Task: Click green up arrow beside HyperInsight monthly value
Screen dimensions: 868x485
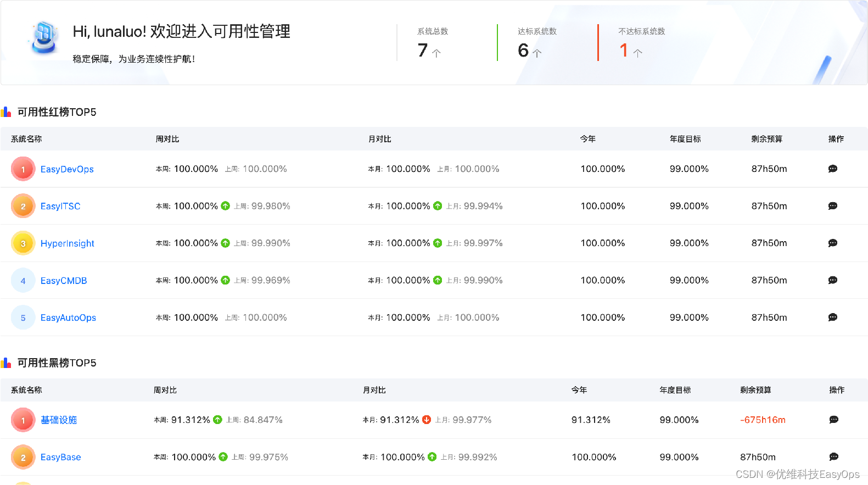Action: (438, 243)
